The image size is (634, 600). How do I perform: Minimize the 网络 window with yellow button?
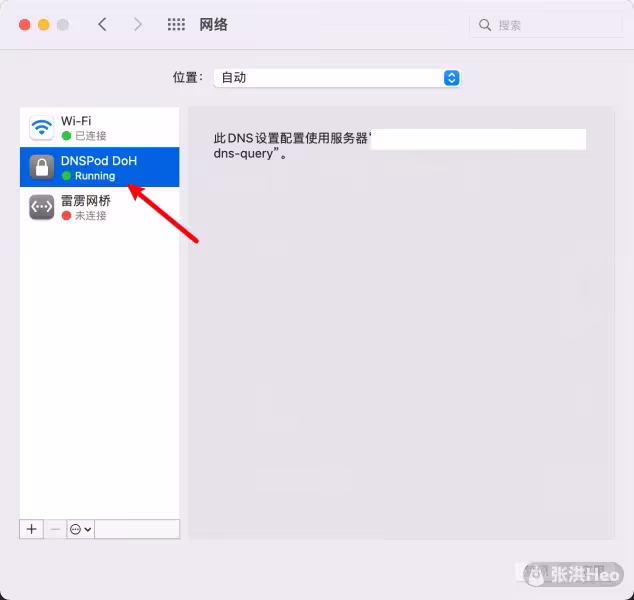pyautogui.click(x=44, y=24)
